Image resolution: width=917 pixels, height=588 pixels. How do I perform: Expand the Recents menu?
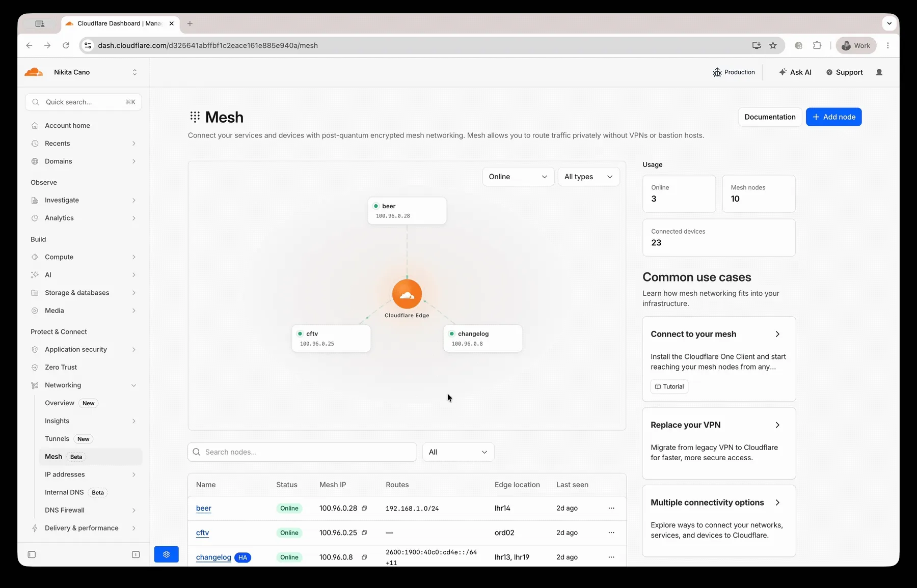click(84, 144)
